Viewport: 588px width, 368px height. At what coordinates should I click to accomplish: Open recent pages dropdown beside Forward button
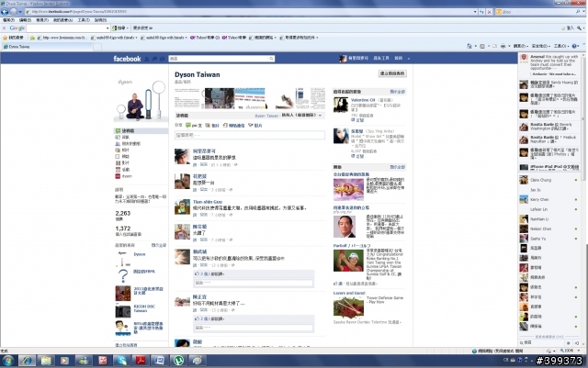point(20,12)
